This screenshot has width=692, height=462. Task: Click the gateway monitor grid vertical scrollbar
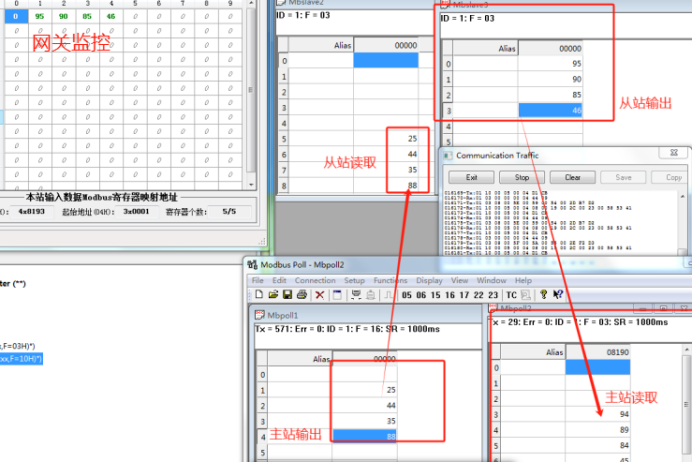pyautogui.click(x=251, y=90)
